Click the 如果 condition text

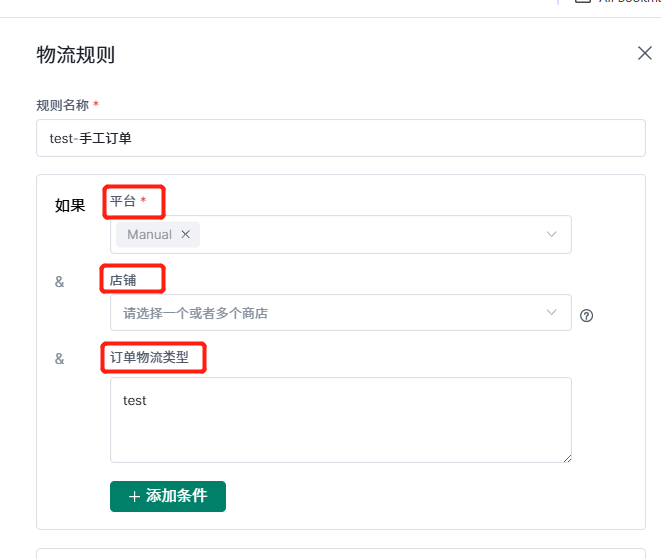point(70,206)
